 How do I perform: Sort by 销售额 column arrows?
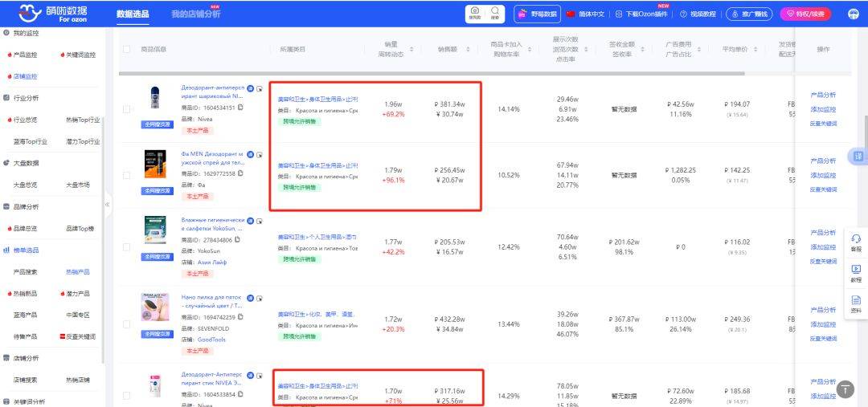[468, 49]
